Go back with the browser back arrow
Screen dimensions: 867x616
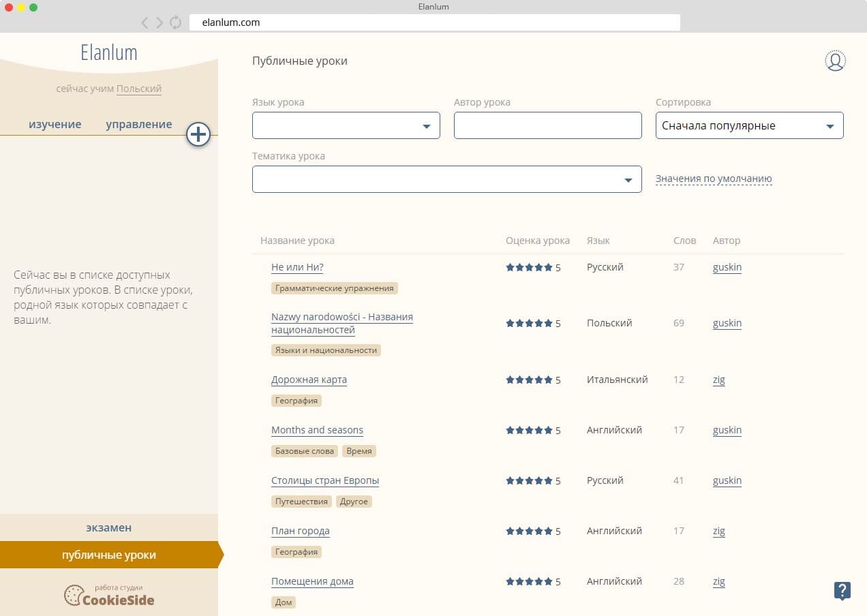coord(144,22)
